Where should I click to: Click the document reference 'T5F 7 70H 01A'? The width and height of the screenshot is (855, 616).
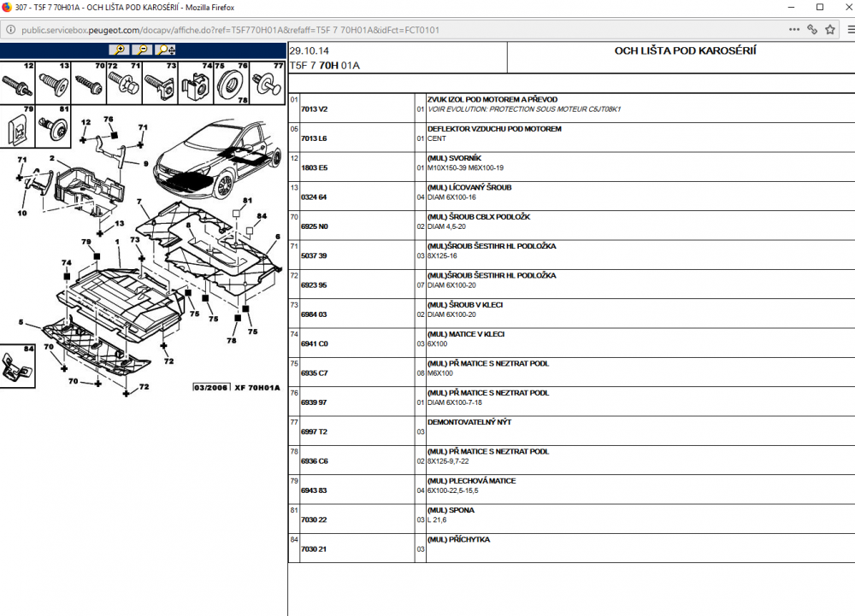pyautogui.click(x=324, y=66)
